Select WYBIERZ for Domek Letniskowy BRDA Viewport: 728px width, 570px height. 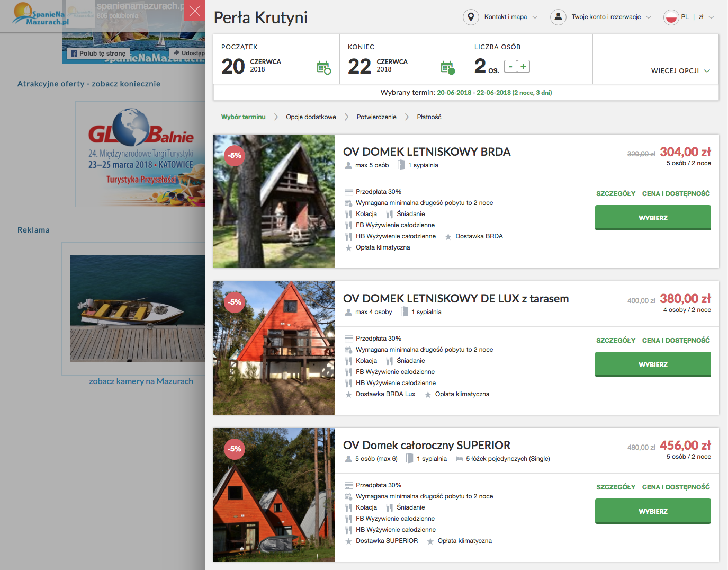click(653, 218)
